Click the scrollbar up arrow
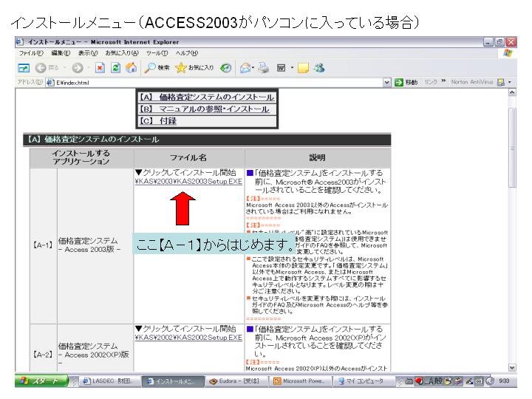 click(x=512, y=92)
